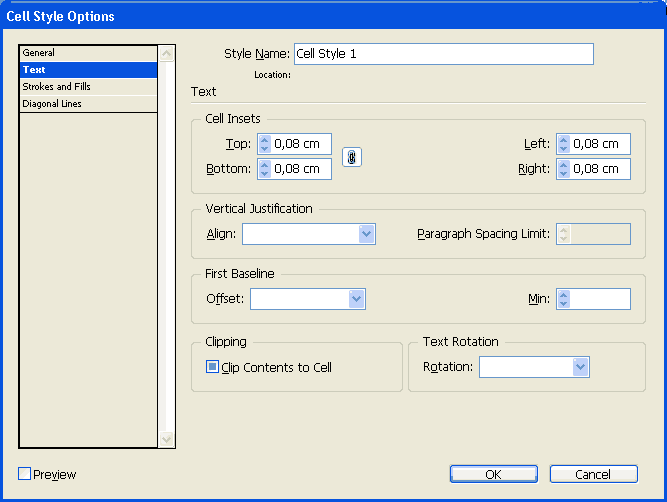Image resolution: width=667 pixels, height=502 pixels.
Task: Toggle Clip Contents to Cell checkbox
Action: [212, 367]
